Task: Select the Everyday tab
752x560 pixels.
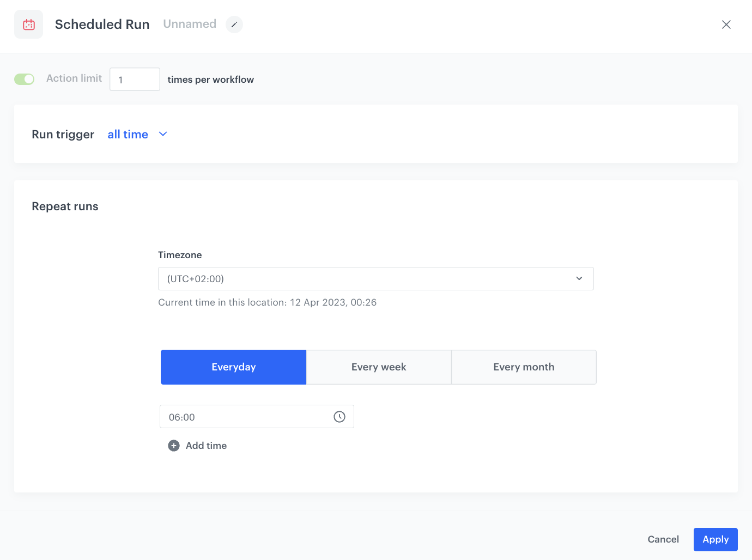Action: click(233, 367)
